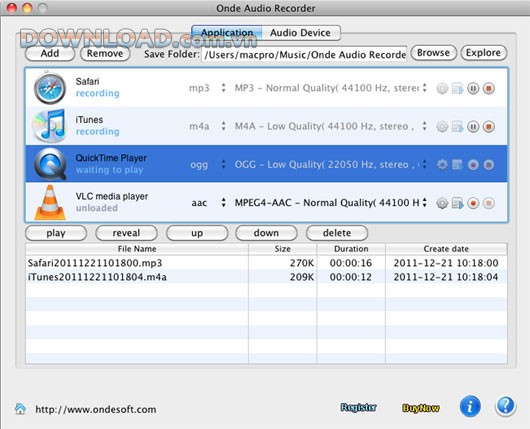Click the 270K size cell

[302, 263]
